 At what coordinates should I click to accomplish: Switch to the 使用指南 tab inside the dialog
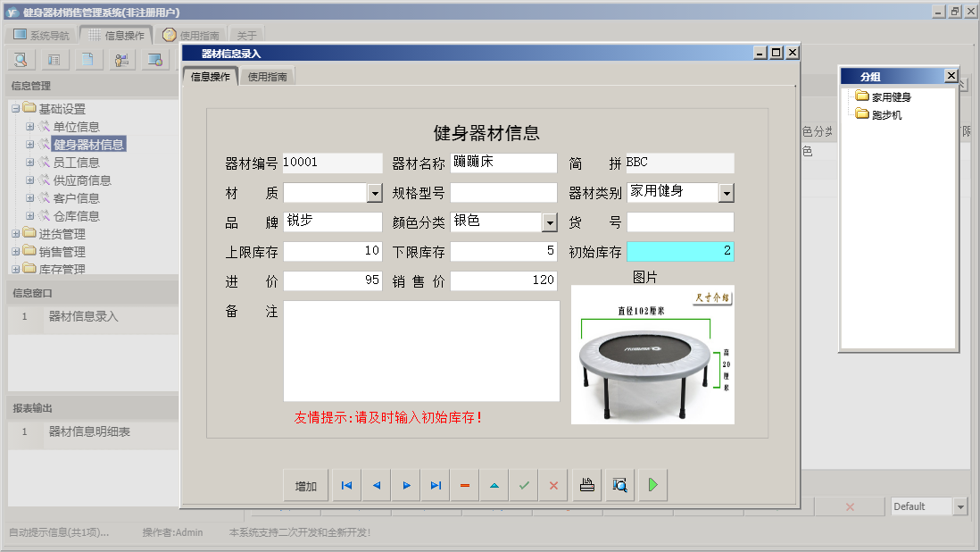point(267,76)
